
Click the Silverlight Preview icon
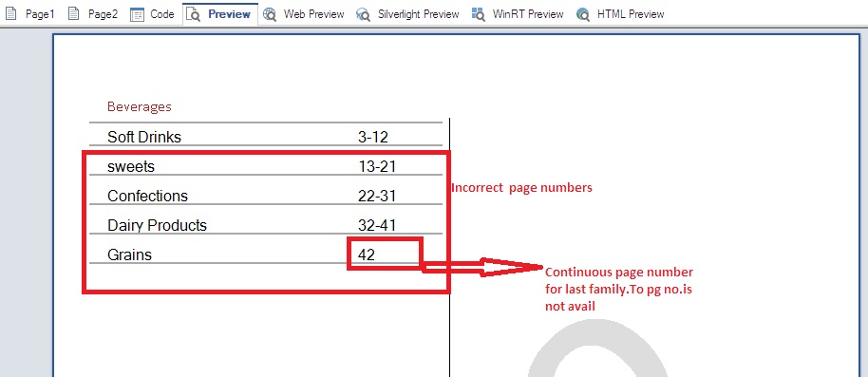click(x=364, y=14)
